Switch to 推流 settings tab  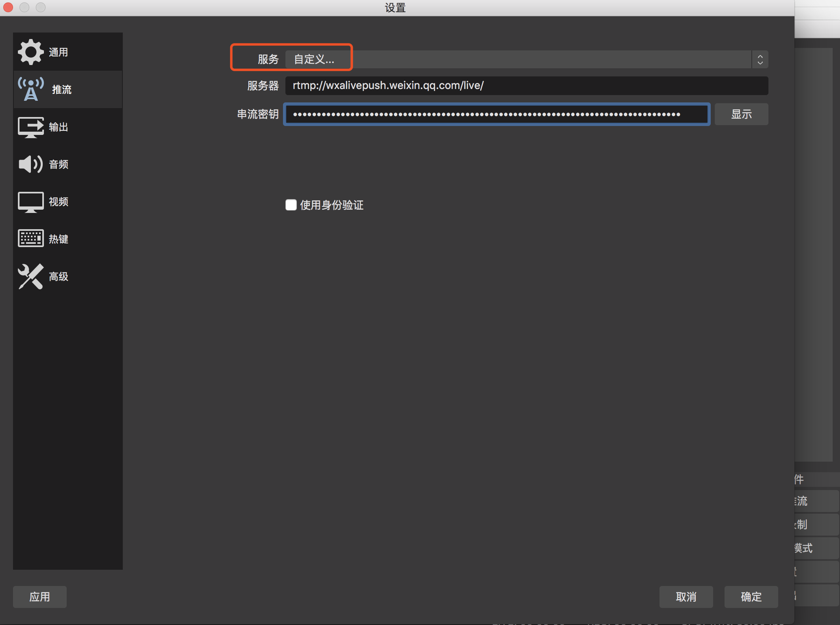point(68,89)
